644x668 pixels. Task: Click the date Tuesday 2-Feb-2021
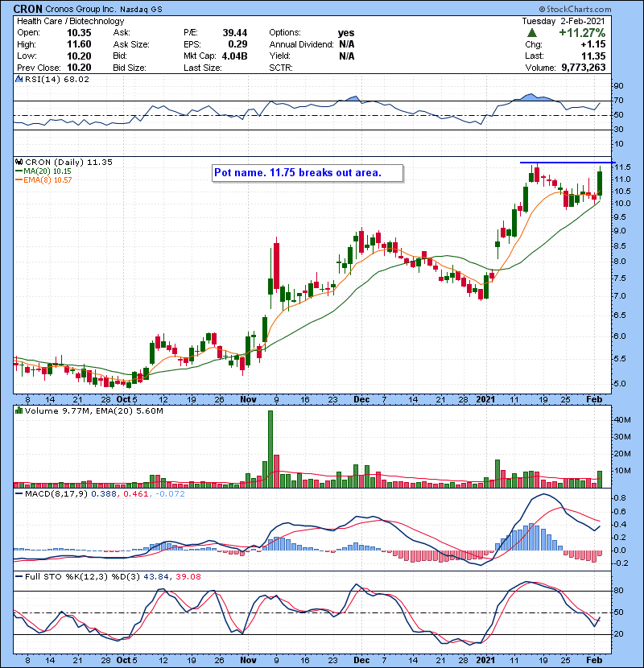[x=563, y=21]
